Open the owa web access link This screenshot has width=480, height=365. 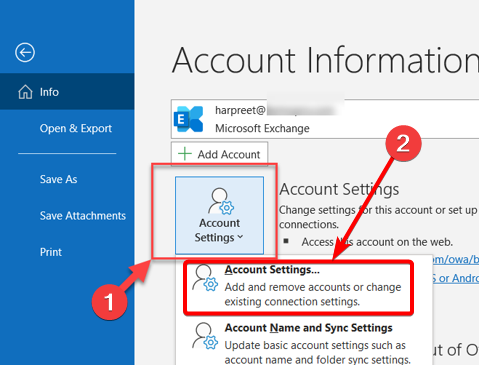[x=455, y=259]
